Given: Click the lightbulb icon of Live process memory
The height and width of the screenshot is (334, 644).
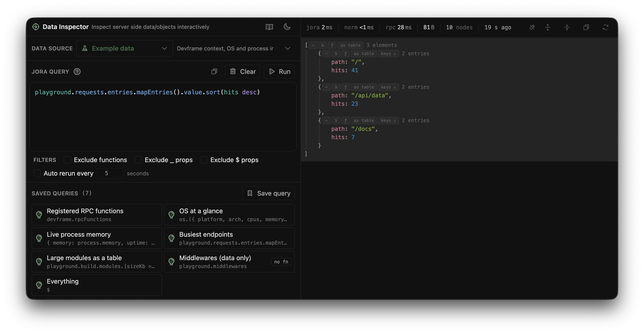Looking at the screenshot, I should (39, 238).
